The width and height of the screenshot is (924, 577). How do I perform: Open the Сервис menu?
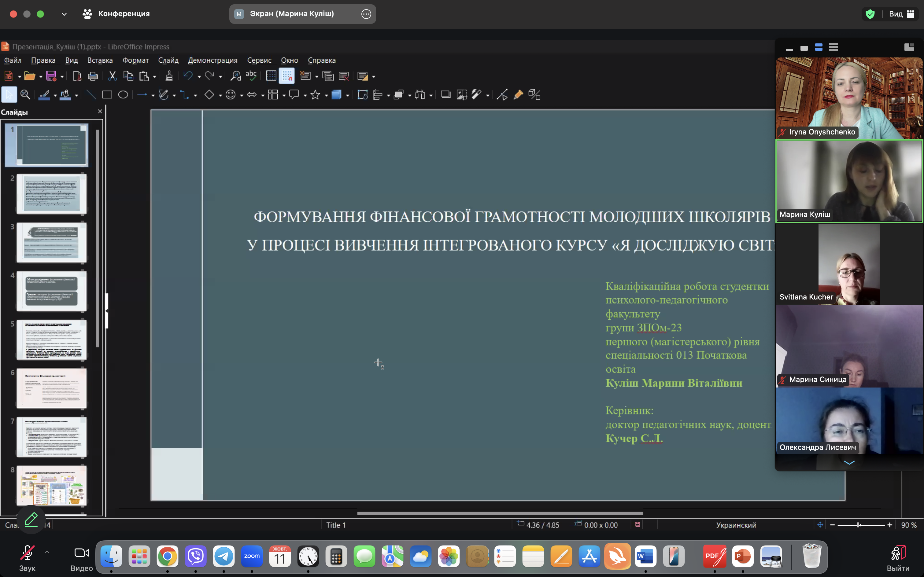259,60
